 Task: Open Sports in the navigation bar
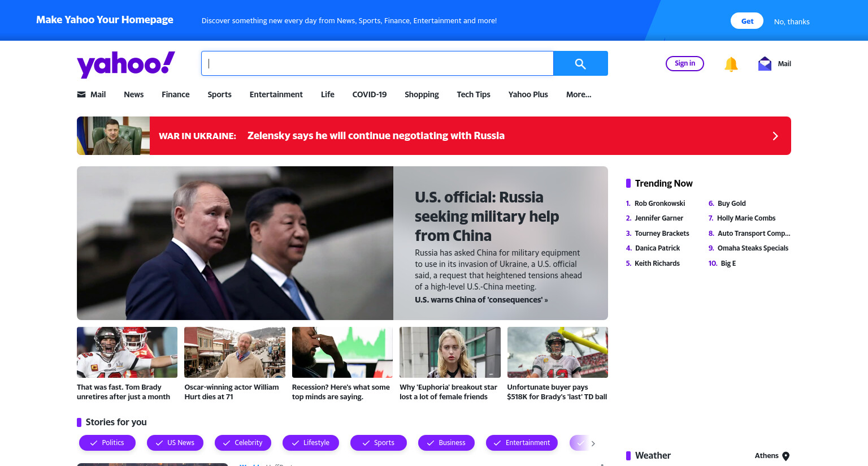[219, 94]
